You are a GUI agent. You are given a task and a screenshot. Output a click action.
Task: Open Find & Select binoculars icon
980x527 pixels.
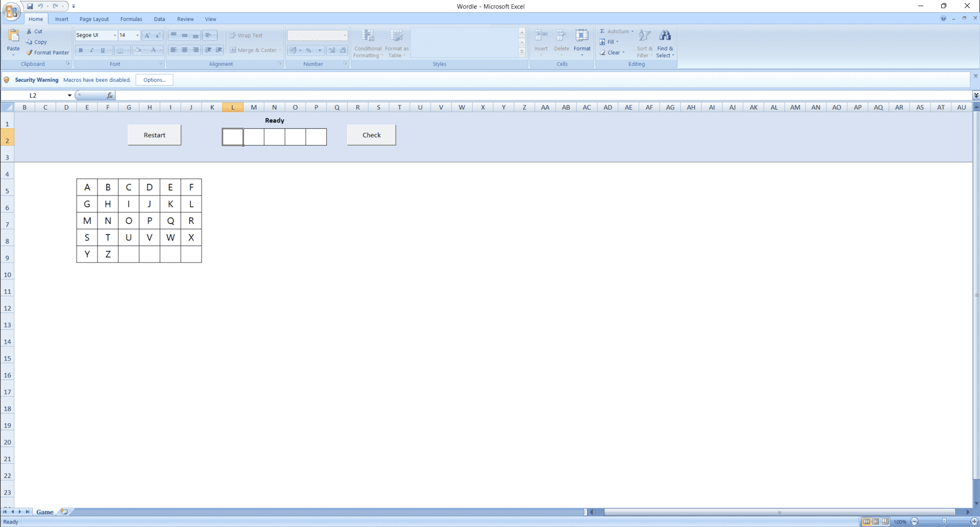coord(665,36)
